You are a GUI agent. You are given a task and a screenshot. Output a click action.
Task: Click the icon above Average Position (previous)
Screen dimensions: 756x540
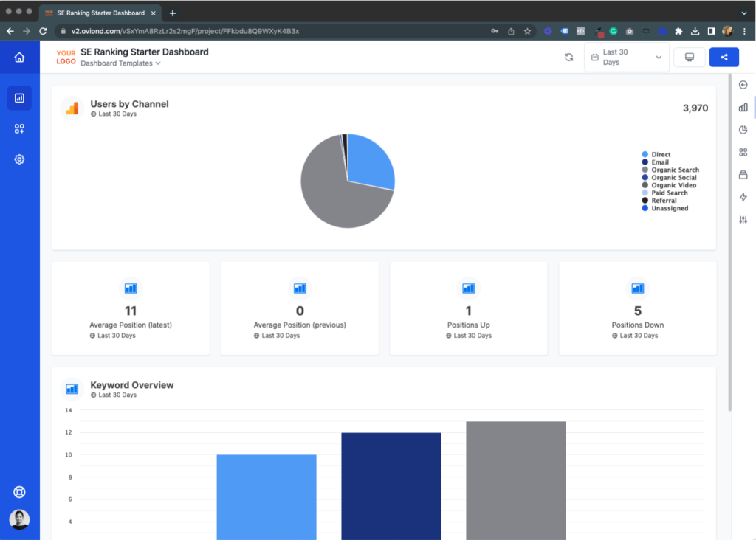point(300,288)
